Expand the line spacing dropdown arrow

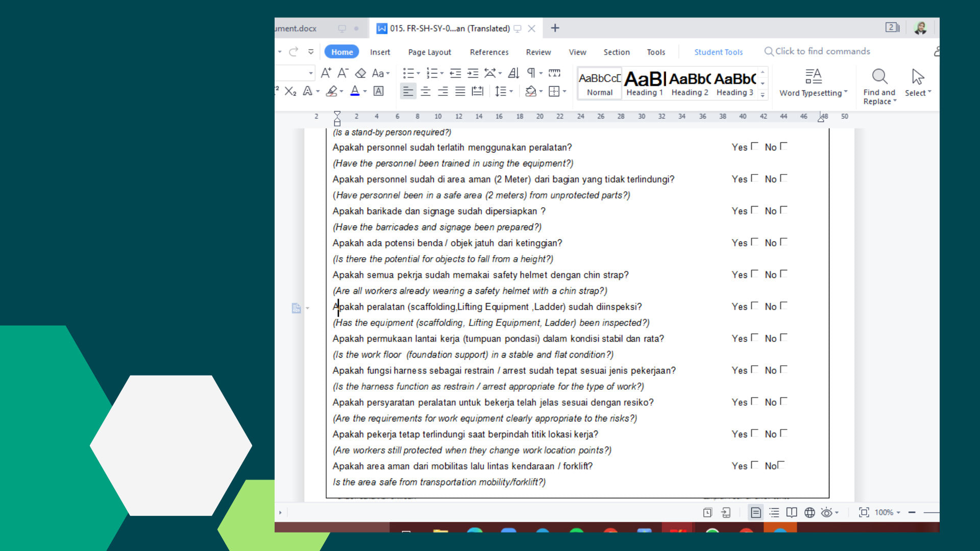click(512, 91)
